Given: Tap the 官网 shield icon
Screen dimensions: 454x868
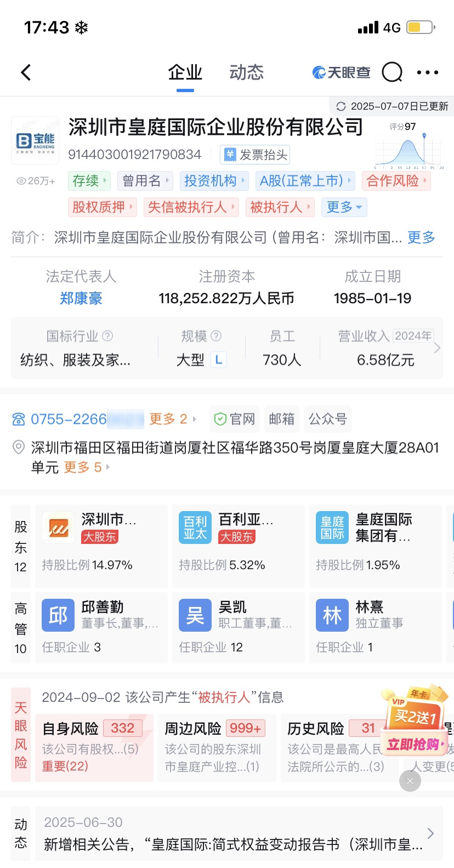Looking at the screenshot, I should tap(220, 419).
